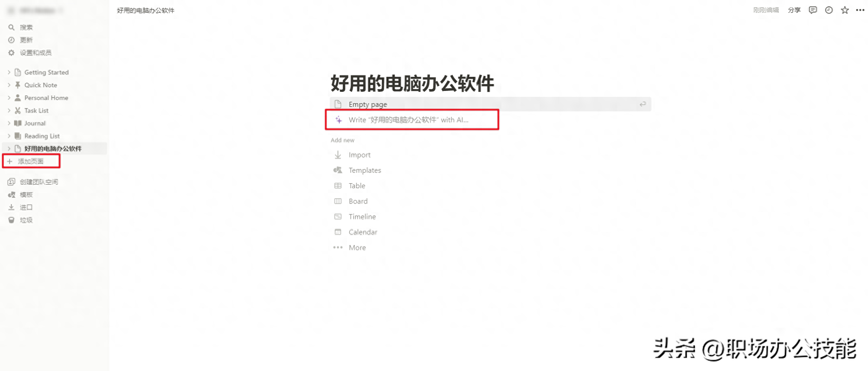Viewport: 868px width, 371px height.
Task: Open 垃圾 trash in sidebar
Action: coord(26,220)
